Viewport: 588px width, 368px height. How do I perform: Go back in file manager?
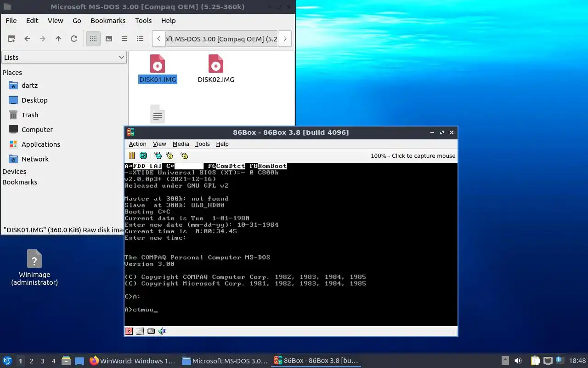coord(27,39)
